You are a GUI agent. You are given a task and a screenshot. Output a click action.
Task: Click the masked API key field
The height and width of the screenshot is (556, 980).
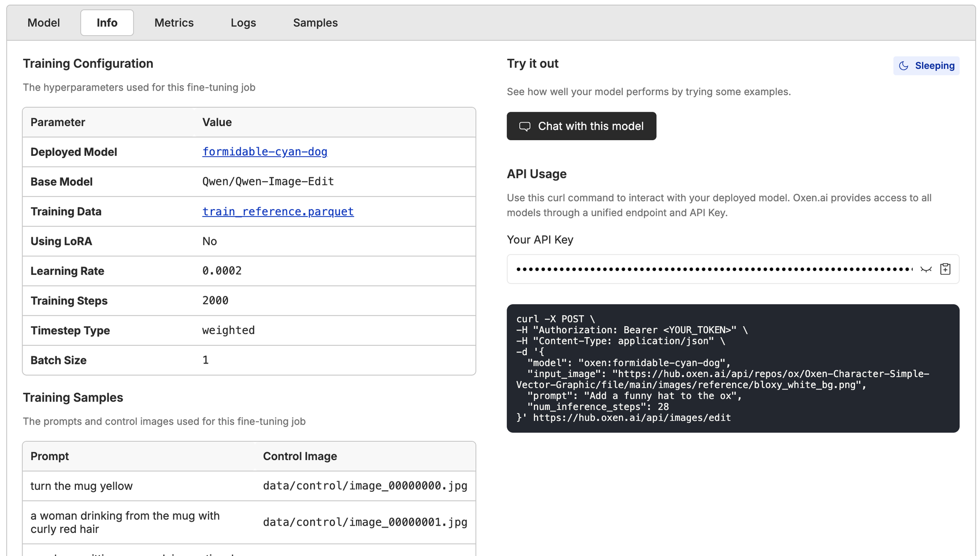[x=713, y=269]
